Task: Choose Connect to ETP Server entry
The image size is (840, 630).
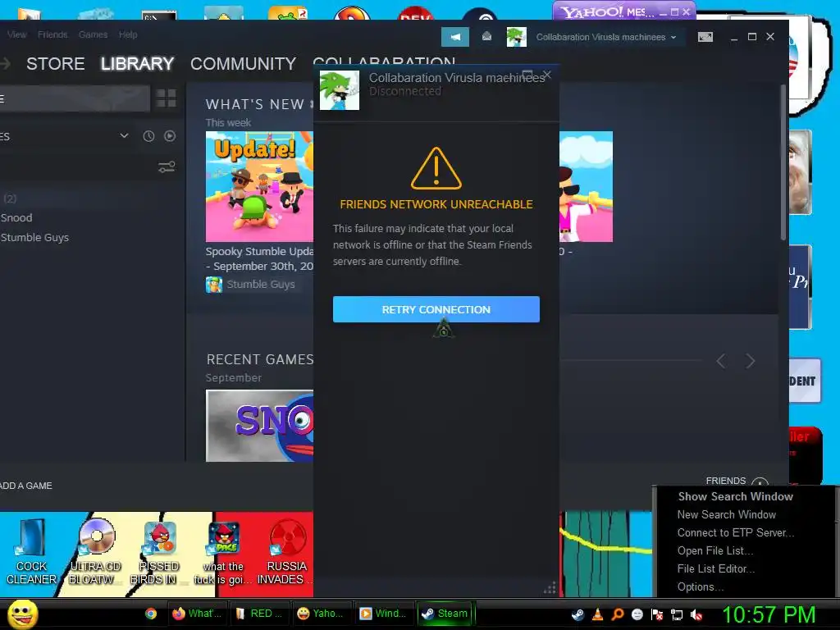Action: click(736, 533)
